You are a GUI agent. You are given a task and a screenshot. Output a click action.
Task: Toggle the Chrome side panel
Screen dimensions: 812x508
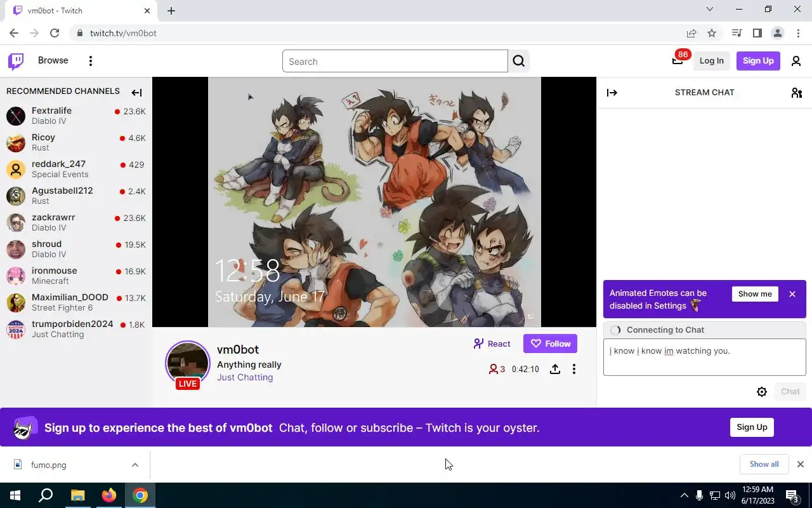click(757, 33)
